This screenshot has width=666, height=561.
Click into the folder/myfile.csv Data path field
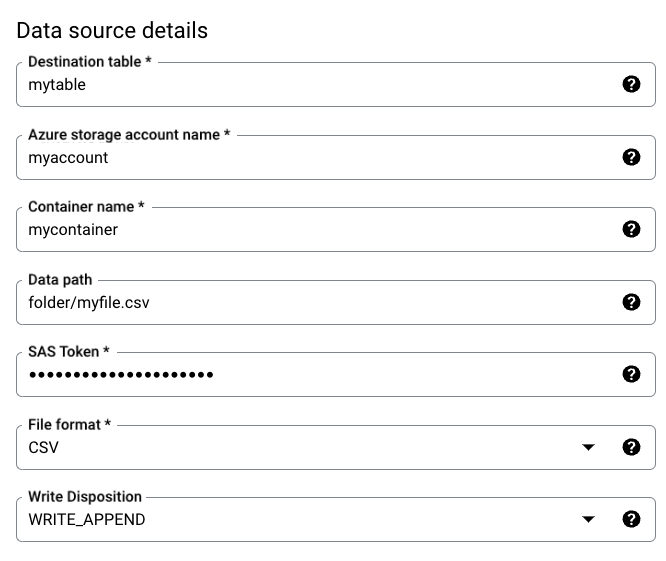pyautogui.click(x=300, y=302)
